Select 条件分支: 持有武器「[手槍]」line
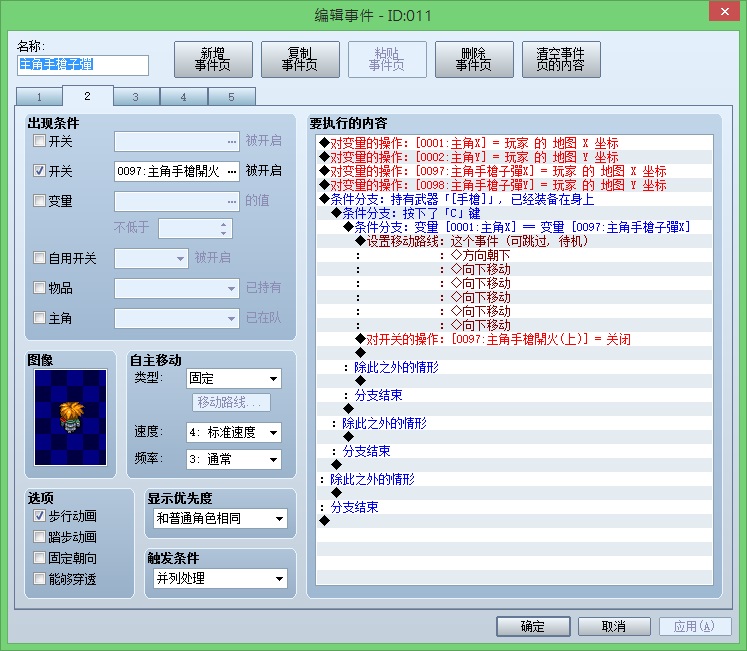This screenshot has width=747, height=651. (x=515, y=199)
